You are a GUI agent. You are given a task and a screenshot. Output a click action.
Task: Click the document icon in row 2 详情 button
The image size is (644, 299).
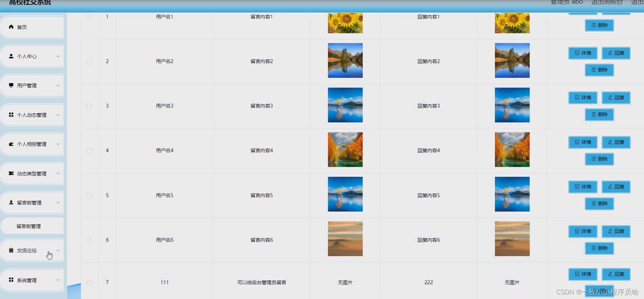pyautogui.click(x=577, y=53)
